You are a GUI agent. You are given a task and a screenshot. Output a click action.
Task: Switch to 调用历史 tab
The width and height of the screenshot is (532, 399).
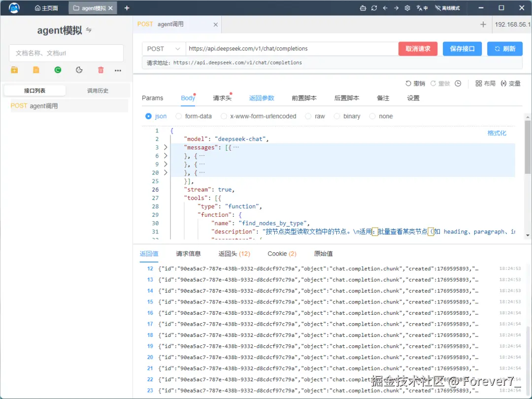[98, 91]
